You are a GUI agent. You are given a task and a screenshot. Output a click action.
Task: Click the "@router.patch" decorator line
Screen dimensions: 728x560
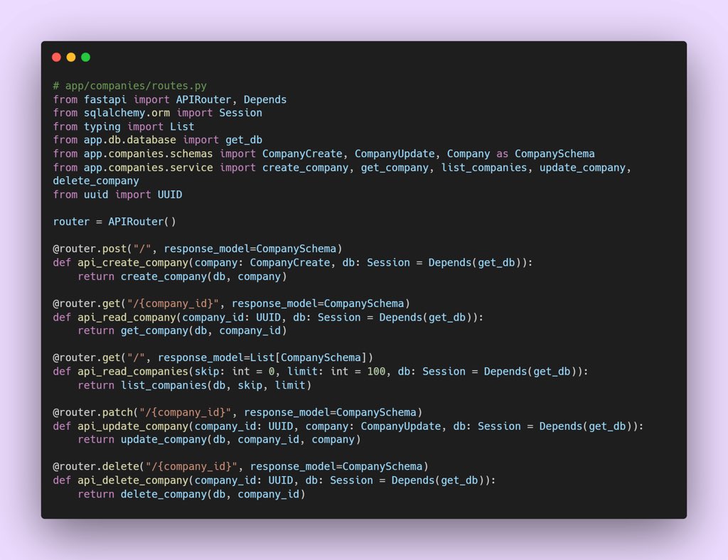[x=237, y=412]
